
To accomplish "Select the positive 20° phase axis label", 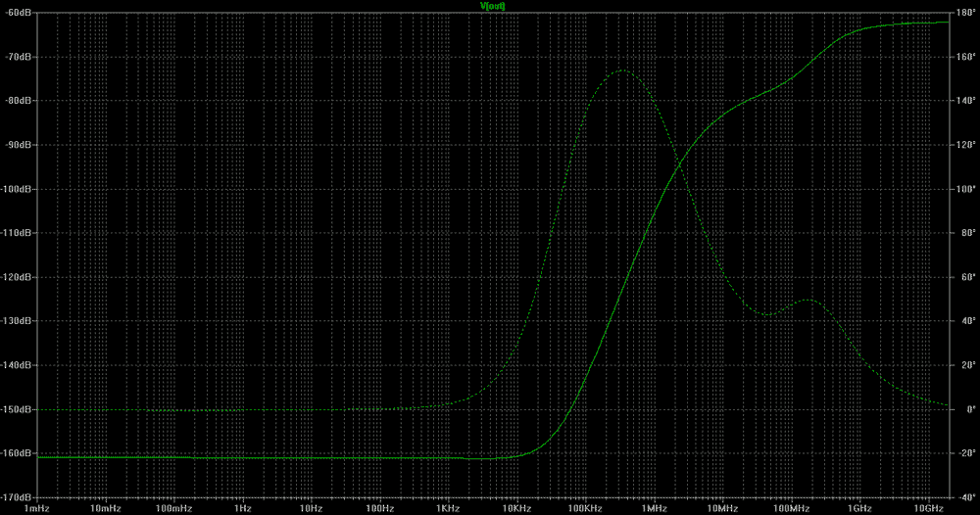I will click(x=968, y=365).
